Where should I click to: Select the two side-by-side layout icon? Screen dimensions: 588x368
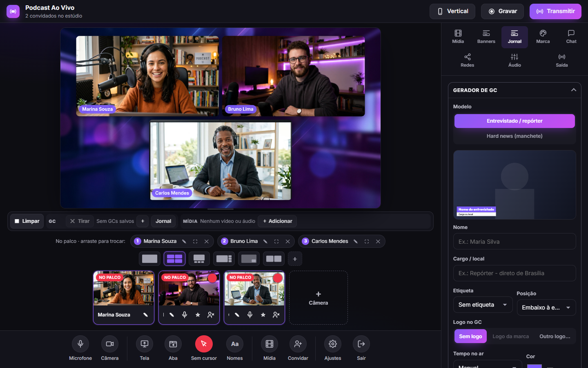coord(274,259)
